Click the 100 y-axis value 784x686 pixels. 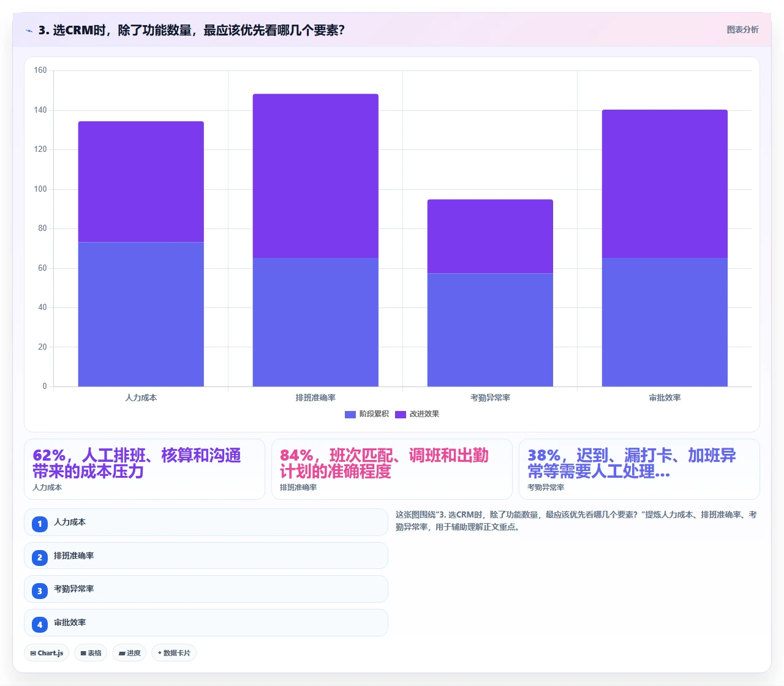click(x=40, y=189)
